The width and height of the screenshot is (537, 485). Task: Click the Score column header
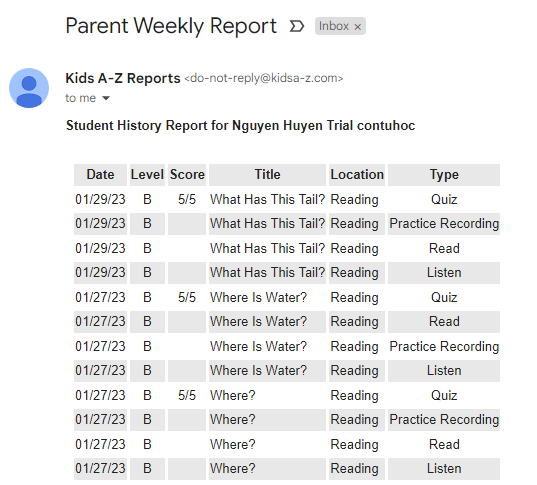[187, 175]
